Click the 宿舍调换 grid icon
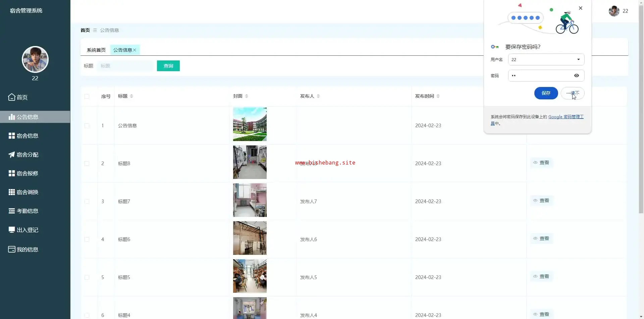This screenshot has width=644, height=319. [12, 192]
